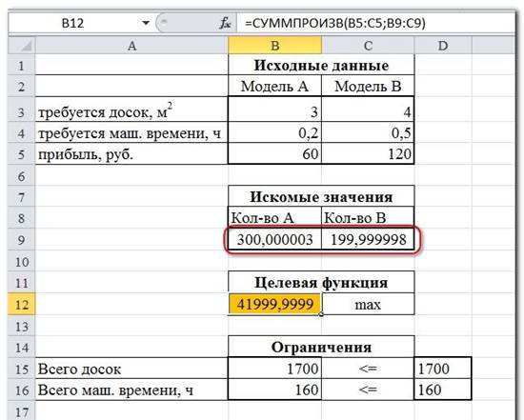Open the Name Box dropdown arrow
Screen dimensions: 524x420
(x=146, y=23)
